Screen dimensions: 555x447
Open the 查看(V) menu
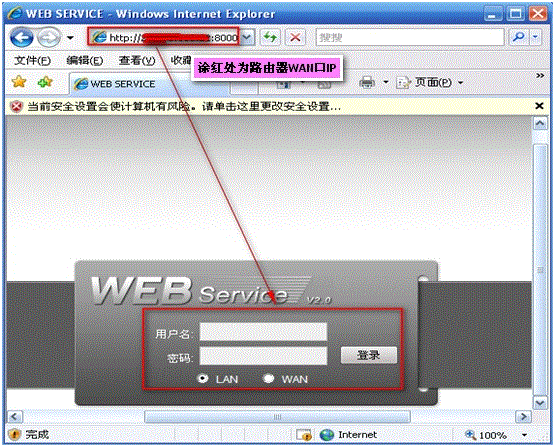(x=137, y=61)
